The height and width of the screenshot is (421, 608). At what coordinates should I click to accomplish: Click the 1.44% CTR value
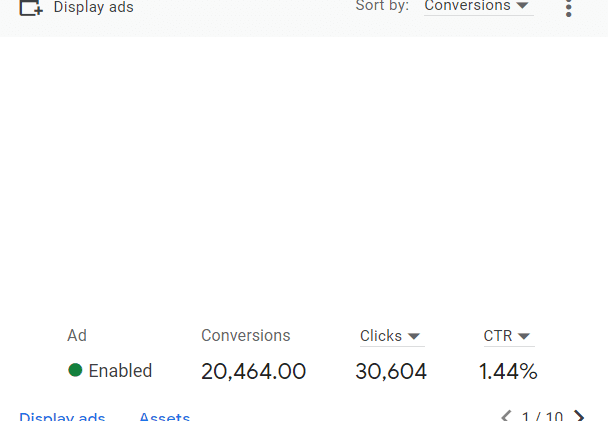[x=508, y=371]
